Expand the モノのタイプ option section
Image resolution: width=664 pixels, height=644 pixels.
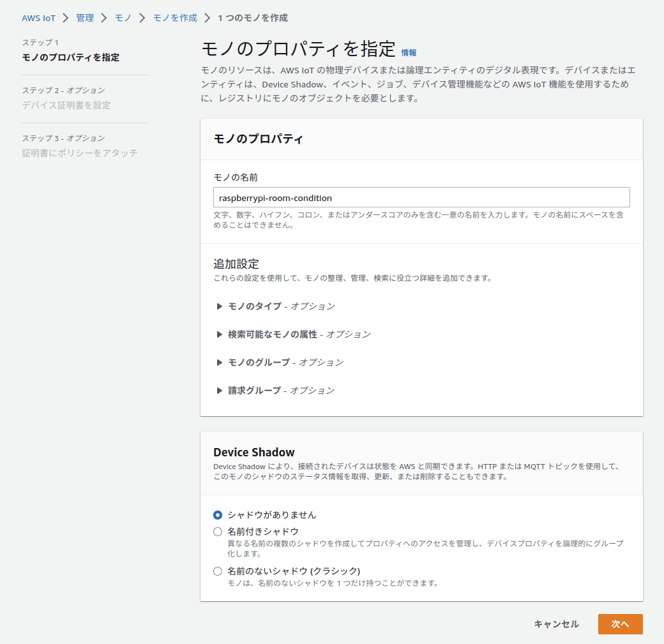(276, 306)
